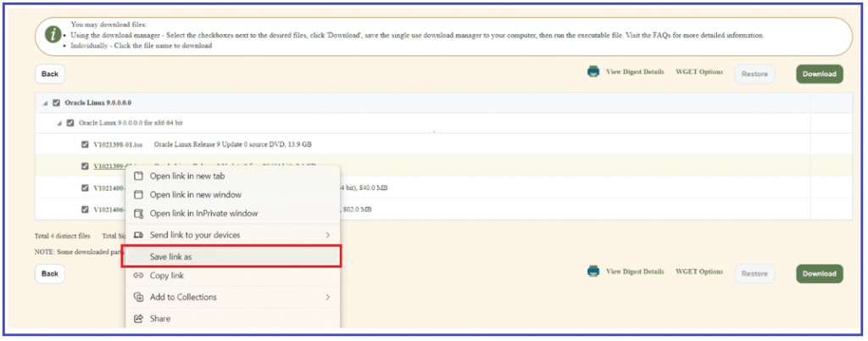
Task: Click the Copy link chain icon
Action: (x=138, y=276)
